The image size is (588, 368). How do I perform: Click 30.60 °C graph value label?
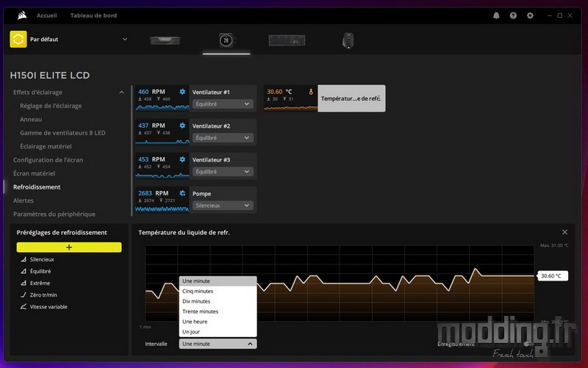coord(553,275)
